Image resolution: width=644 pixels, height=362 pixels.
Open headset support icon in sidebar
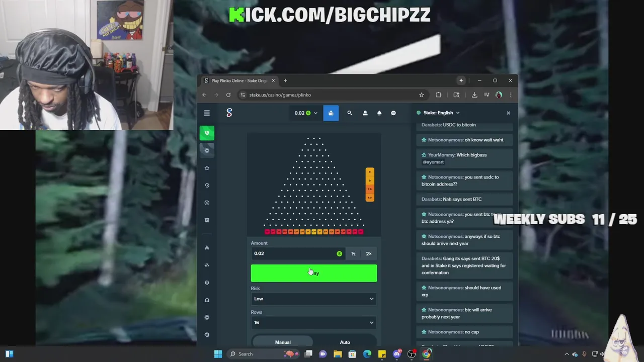207,300
